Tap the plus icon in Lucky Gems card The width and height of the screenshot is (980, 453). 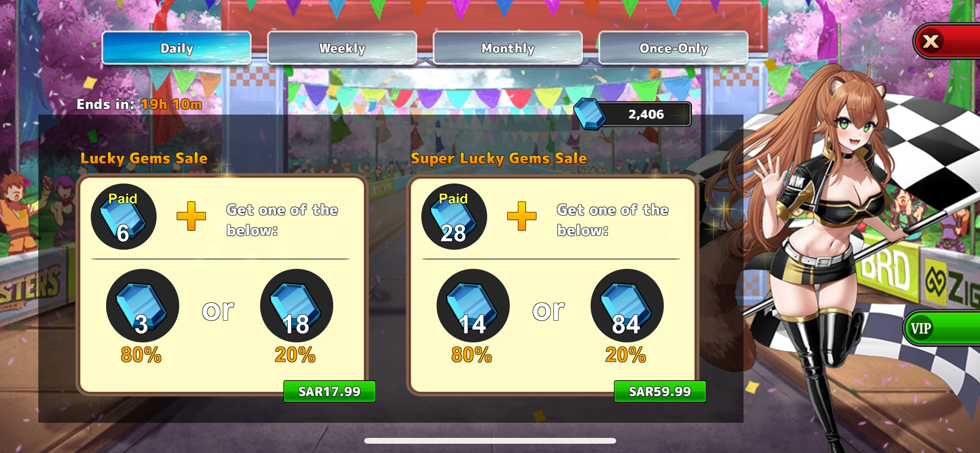coord(191,216)
